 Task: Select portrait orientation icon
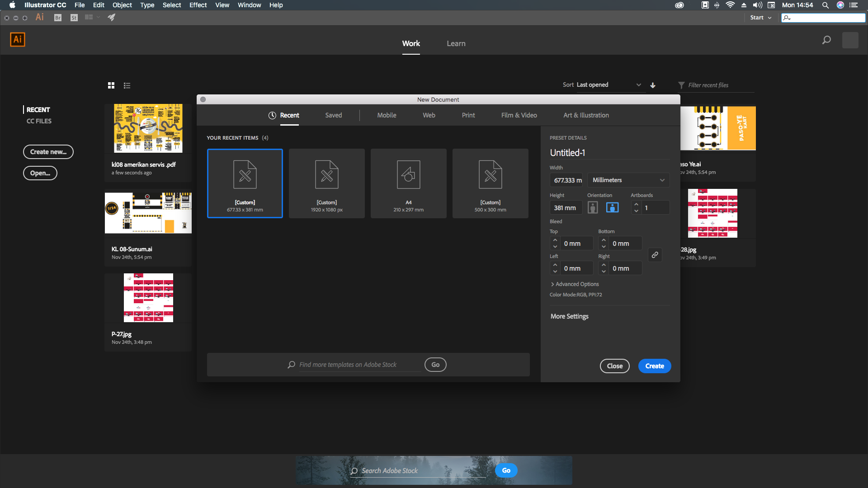593,207
